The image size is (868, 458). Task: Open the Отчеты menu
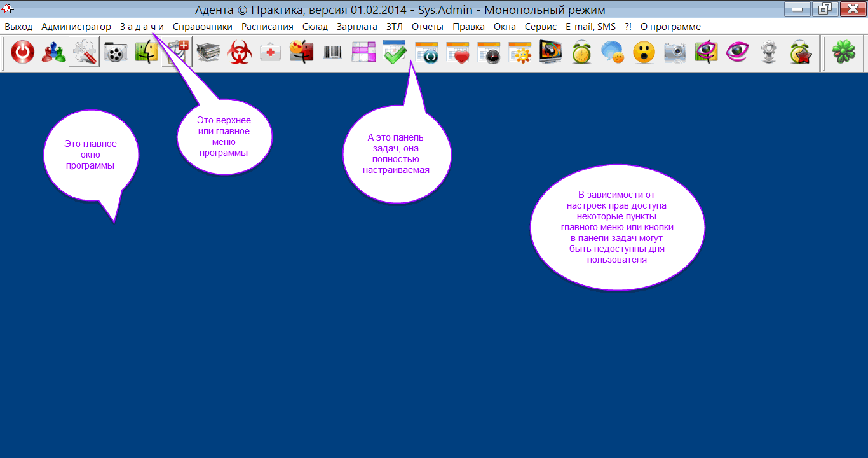[427, 27]
